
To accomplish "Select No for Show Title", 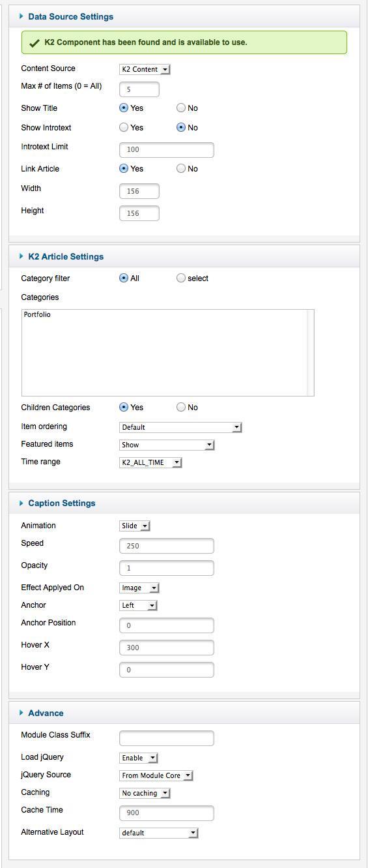I will 181,108.
